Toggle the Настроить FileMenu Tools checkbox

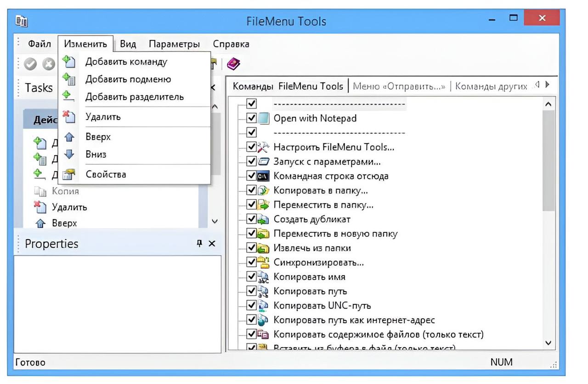(x=251, y=147)
